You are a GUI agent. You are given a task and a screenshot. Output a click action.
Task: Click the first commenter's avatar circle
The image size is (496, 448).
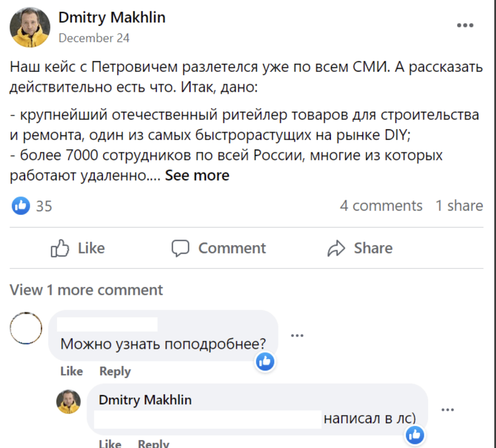pos(26,328)
